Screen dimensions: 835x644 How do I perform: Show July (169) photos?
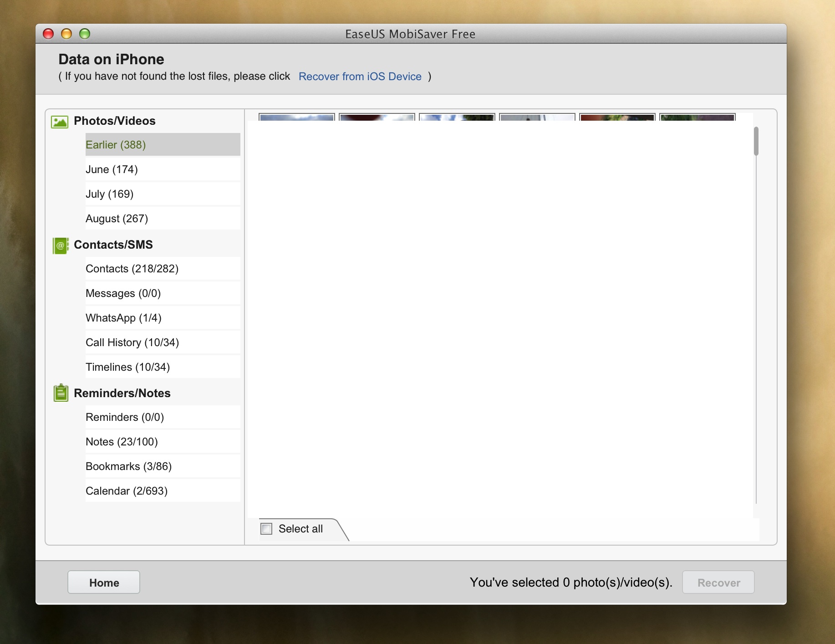tap(162, 194)
